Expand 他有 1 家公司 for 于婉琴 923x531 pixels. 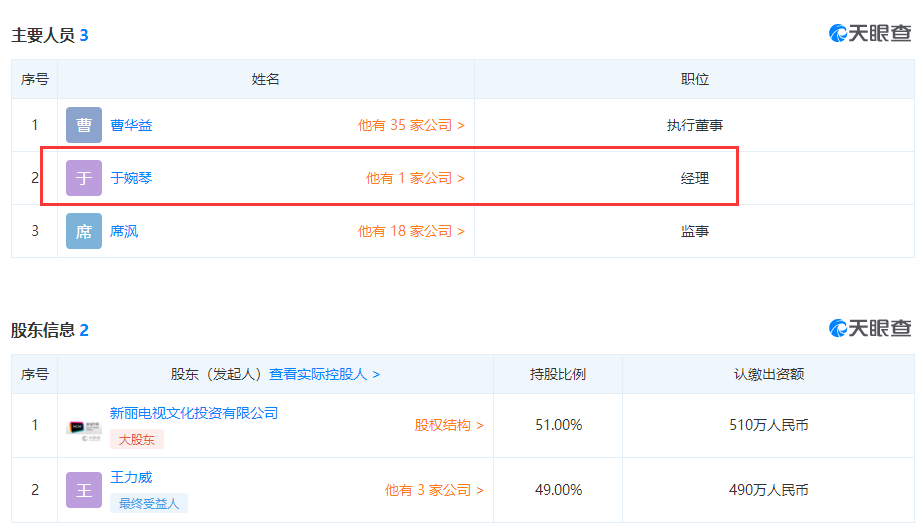click(415, 178)
